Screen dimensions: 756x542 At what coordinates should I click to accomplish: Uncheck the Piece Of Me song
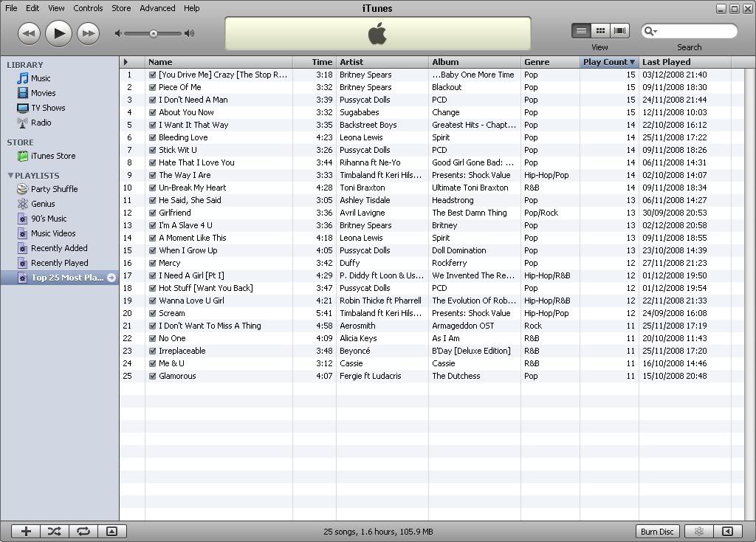tap(152, 87)
